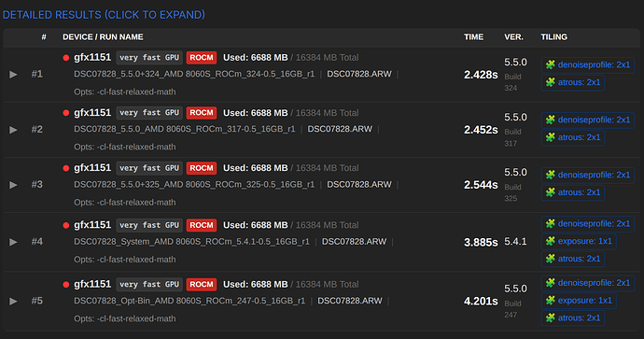644x339 pixels.
Task: Click the ROCM badge in row #1
Action: tap(202, 58)
